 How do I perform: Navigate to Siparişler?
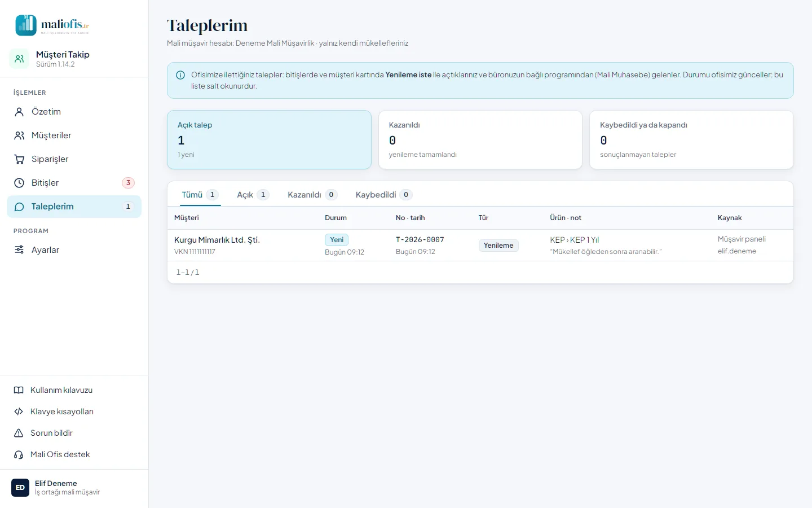(x=74, y=159)
